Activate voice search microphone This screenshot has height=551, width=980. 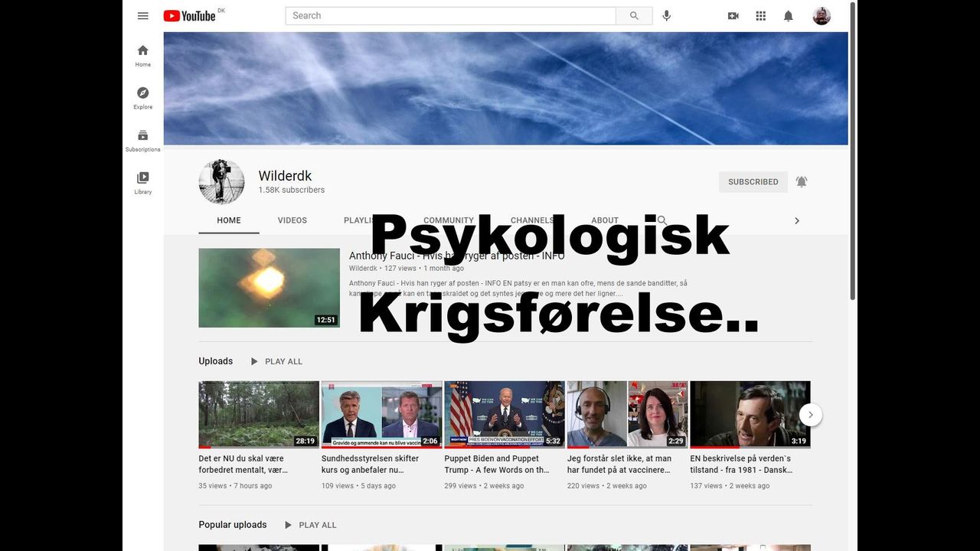coord(667,15)
